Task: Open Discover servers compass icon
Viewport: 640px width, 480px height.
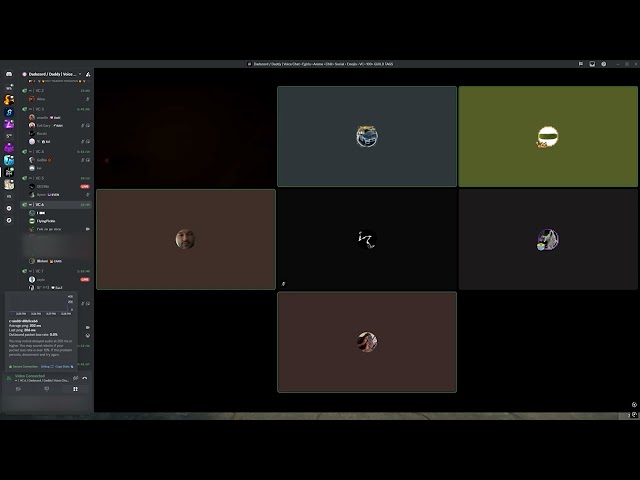Action: pyautogui.click(x=9, y=220)
